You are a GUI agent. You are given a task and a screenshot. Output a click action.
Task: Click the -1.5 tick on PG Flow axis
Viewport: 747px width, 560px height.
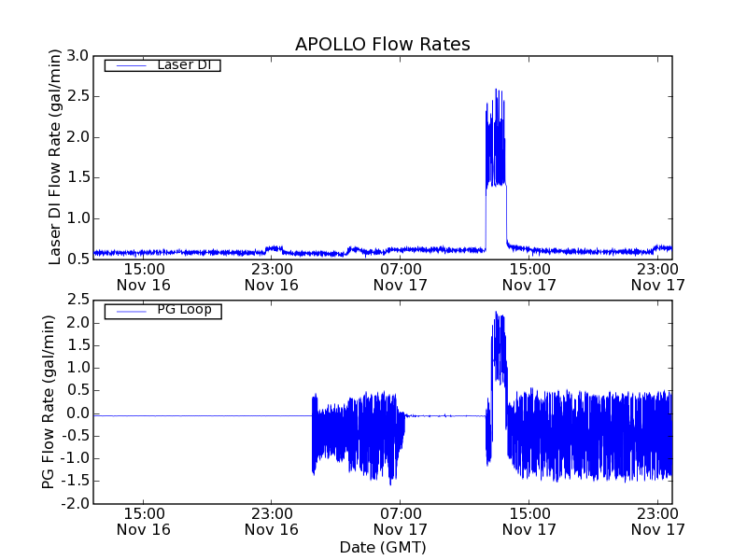(75, 481)
